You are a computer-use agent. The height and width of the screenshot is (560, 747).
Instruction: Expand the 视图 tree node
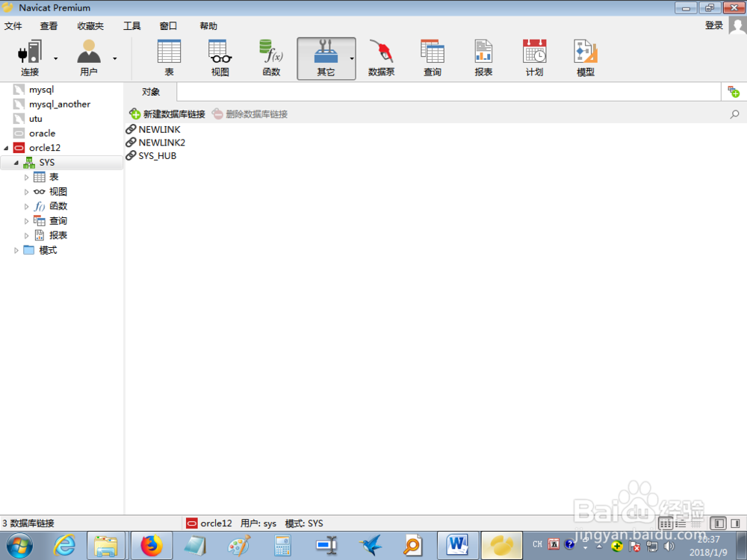26,192
